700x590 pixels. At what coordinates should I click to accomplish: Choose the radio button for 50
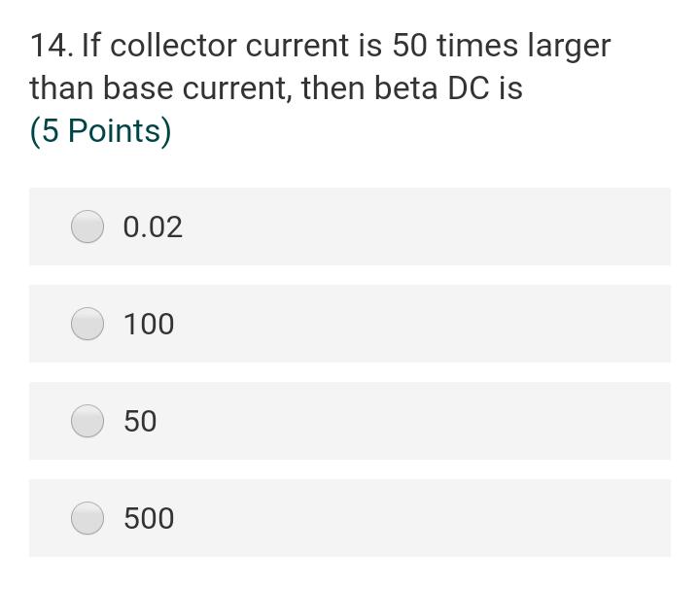tap(87, 421)
